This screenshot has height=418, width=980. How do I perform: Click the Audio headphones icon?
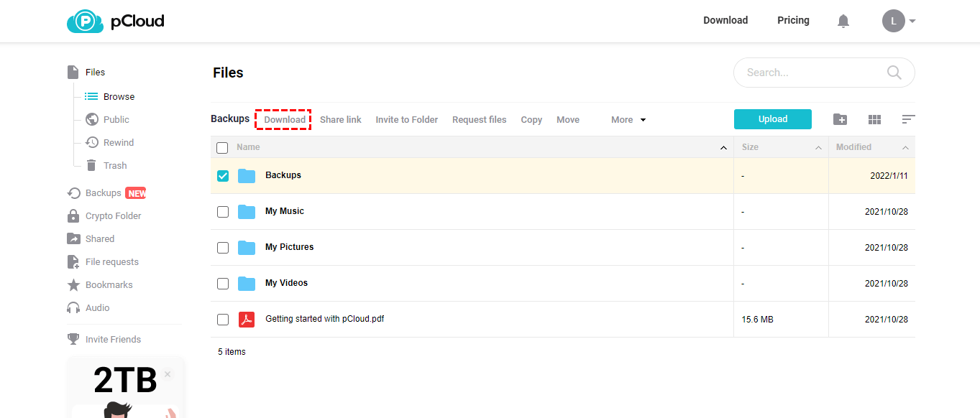[73, 308]
